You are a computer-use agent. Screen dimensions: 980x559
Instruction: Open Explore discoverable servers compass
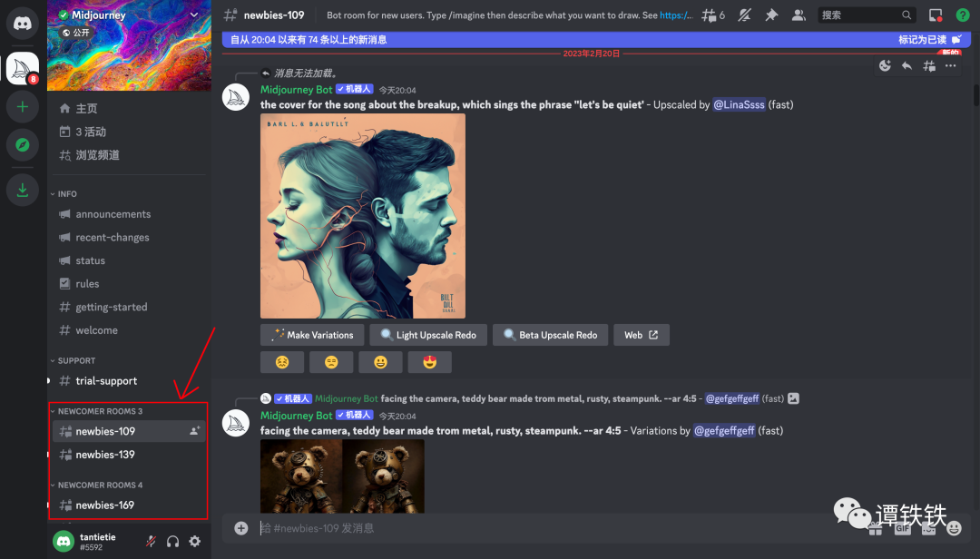coord(23,145)
